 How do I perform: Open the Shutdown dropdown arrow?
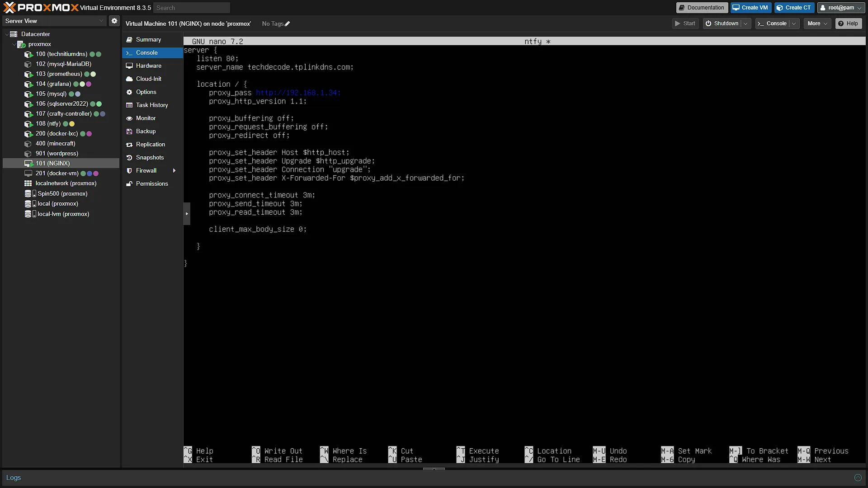746,23
